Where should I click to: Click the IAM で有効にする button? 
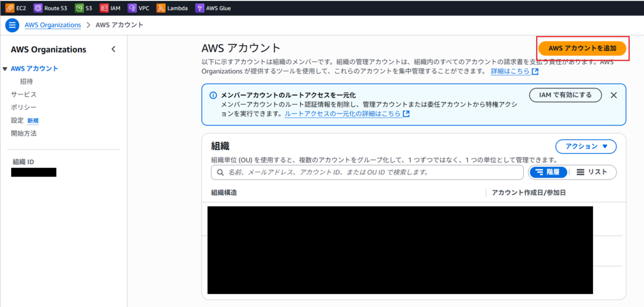565,95
